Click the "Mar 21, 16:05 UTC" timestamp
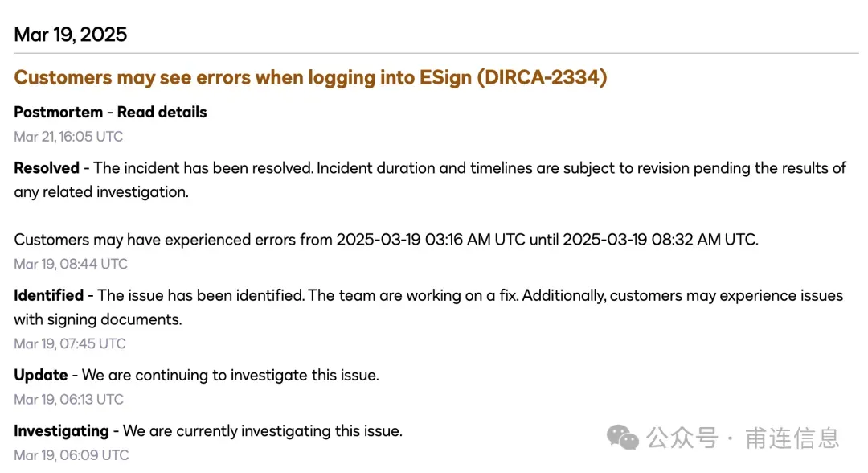 pyautogui.click(x=68, y=137)
